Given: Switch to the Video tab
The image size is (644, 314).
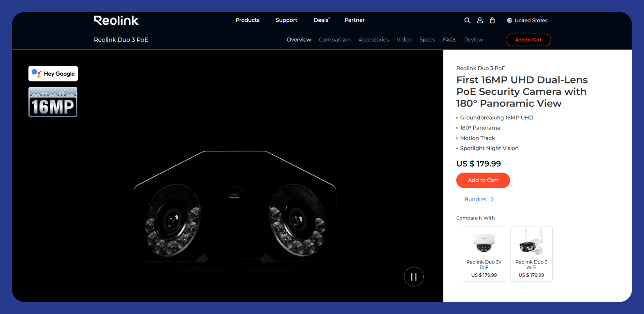Looking at the screenshot, I should (x=404, y=40).
